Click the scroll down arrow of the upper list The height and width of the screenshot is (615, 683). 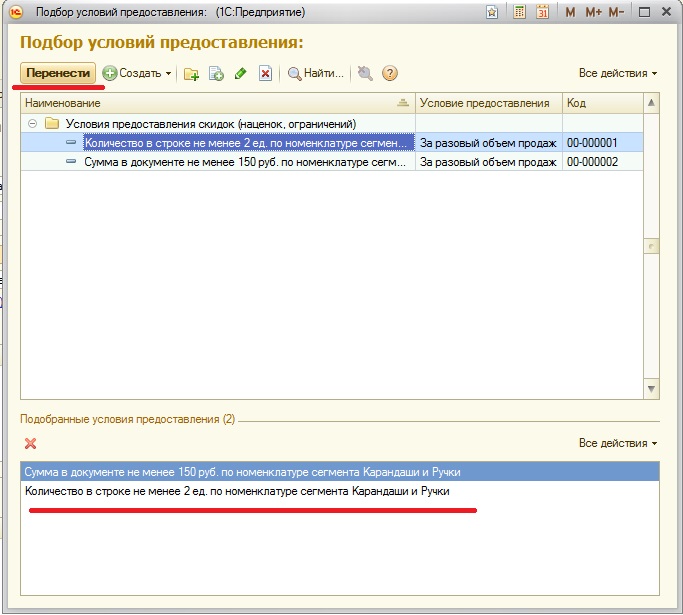(x=651, y=388)
